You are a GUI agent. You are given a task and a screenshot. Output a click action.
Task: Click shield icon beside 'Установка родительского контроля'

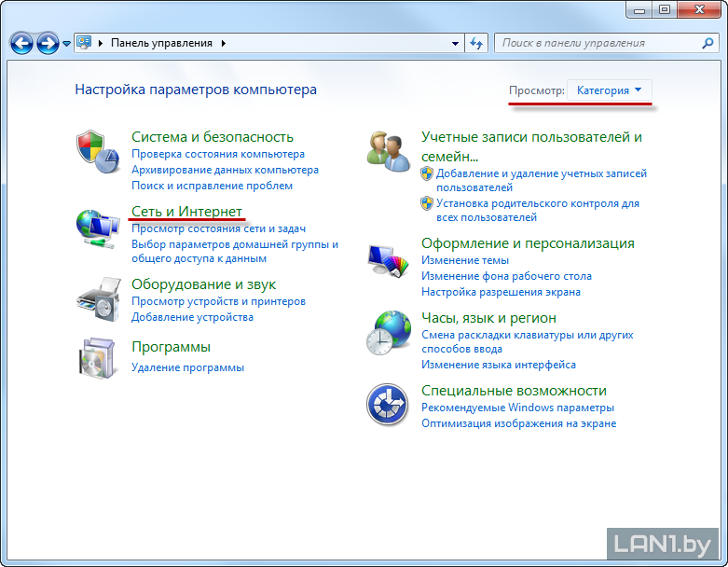(x=427, y=203)
